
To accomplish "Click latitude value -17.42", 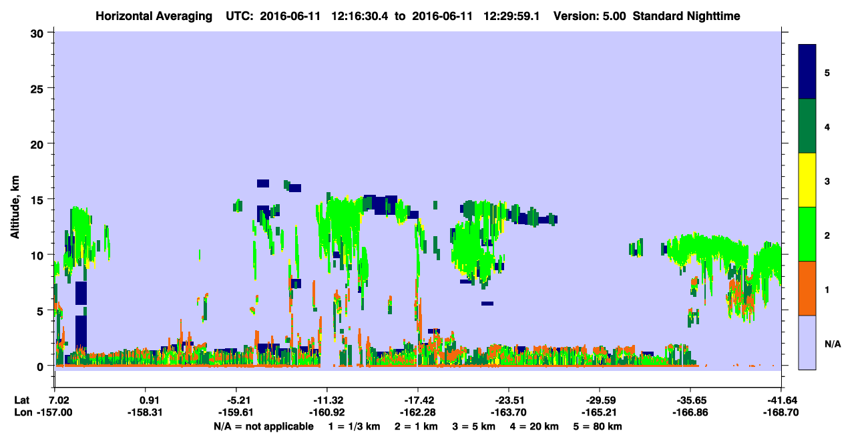I will (x=419, y=400).
